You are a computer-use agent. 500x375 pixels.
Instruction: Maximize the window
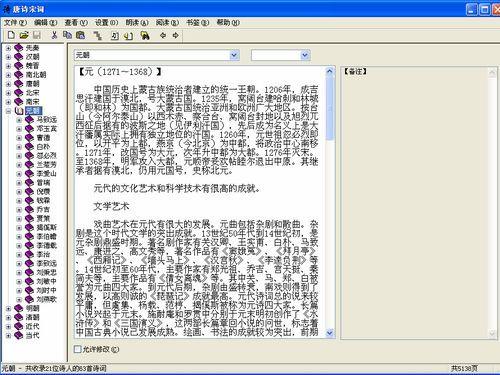[484, 9]
